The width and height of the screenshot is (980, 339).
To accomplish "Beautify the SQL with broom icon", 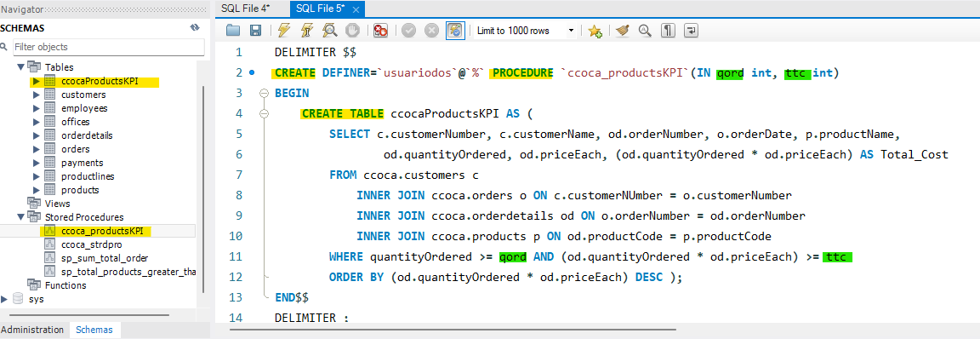I will point(622,30).
